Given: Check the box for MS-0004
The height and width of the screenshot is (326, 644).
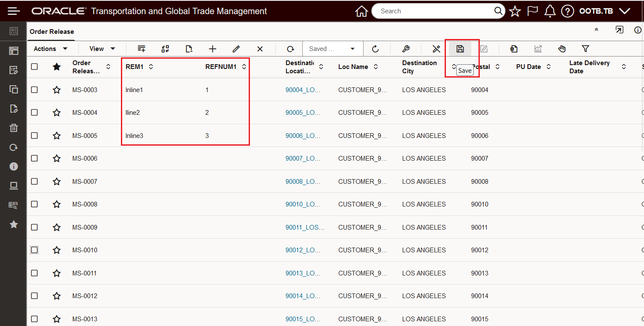Looking at the screenshot, I should tap(34, 113).
